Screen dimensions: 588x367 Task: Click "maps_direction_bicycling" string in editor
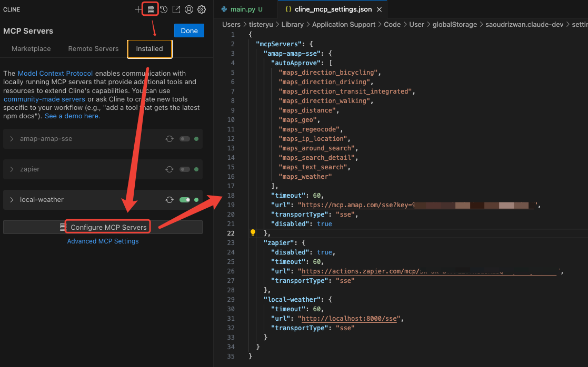pyautogui.click(x=328, y=72)
